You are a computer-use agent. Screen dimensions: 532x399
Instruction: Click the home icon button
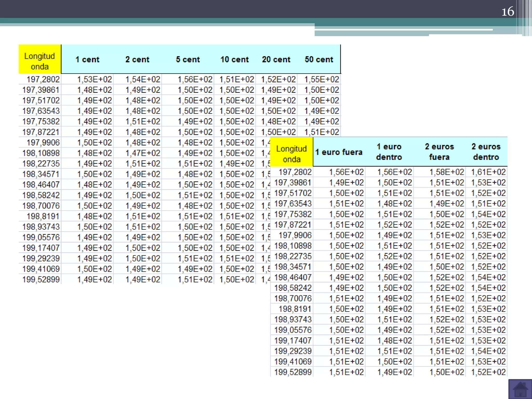(x=520, y=389)
